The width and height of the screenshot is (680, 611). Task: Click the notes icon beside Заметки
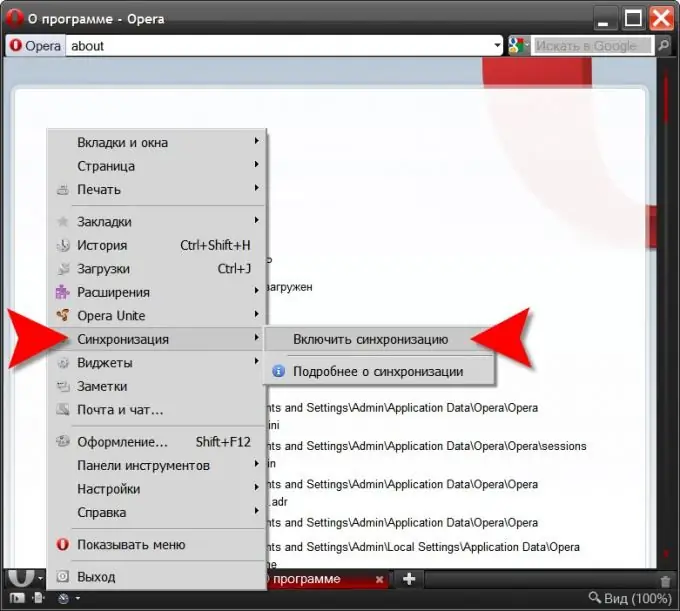(x=63, y=386)
